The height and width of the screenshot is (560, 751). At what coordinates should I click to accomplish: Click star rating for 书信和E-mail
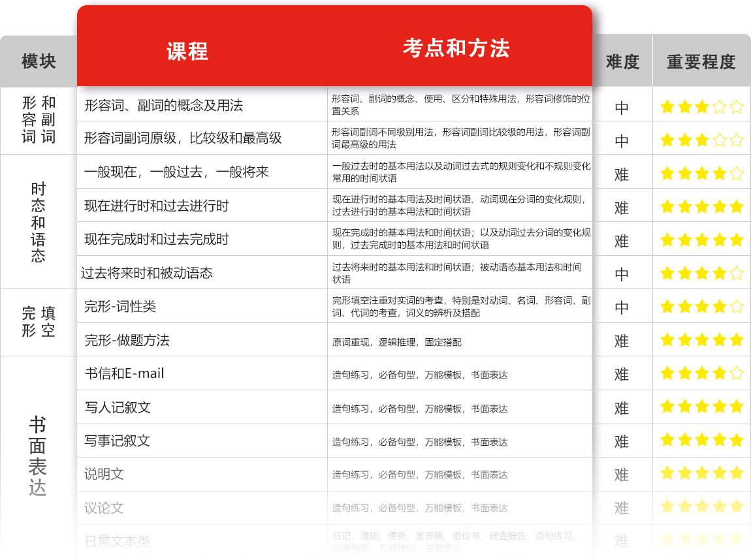coord(701,373)
